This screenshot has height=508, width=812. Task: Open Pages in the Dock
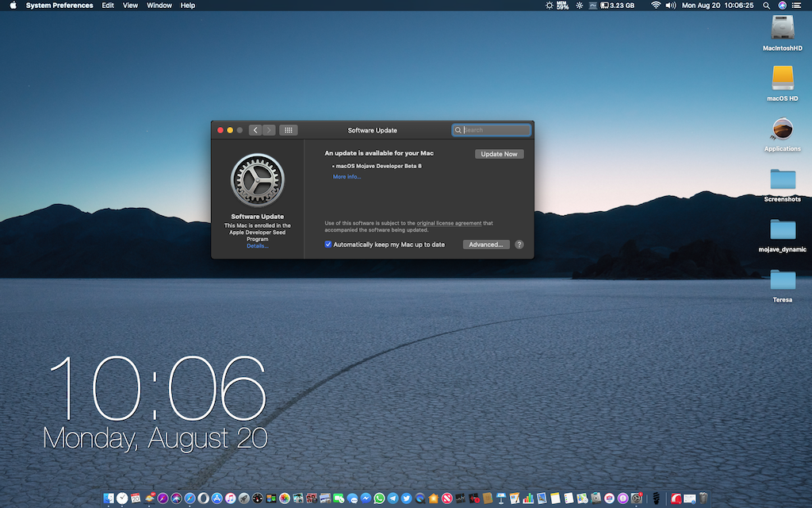pyautogui.click(x=514, y=498)
